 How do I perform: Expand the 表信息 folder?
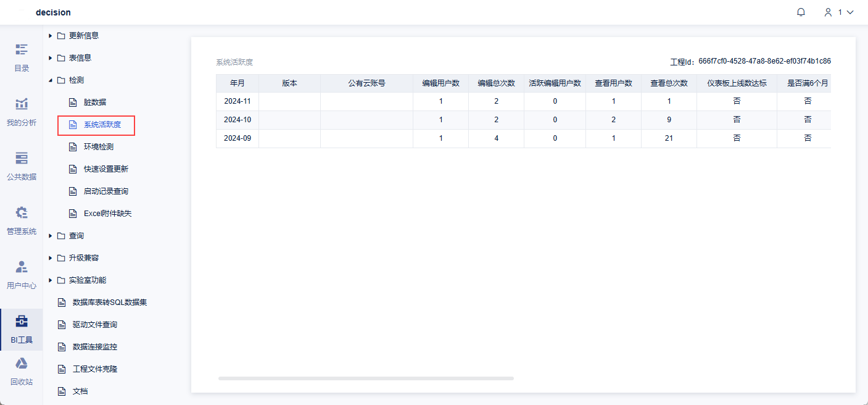tap(51, 58)
